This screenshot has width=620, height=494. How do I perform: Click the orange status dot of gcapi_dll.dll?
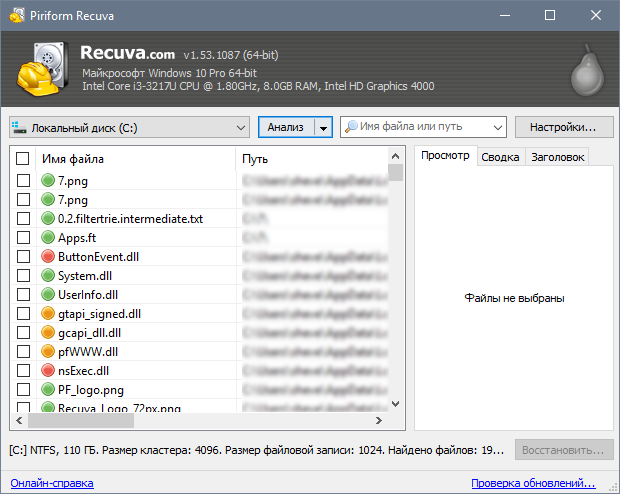pyautogui.click(x=48, y=332)
